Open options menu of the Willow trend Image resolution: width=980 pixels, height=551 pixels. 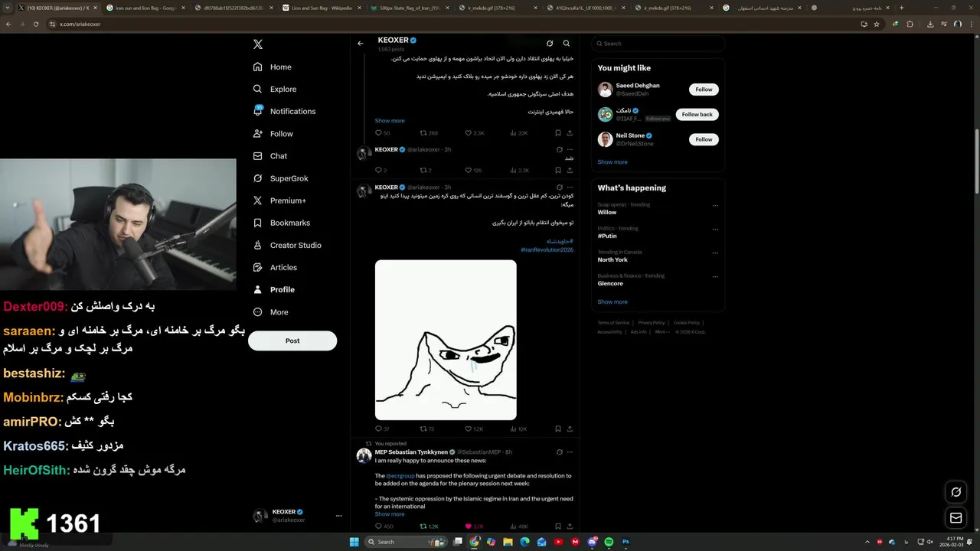click(715, 205)
